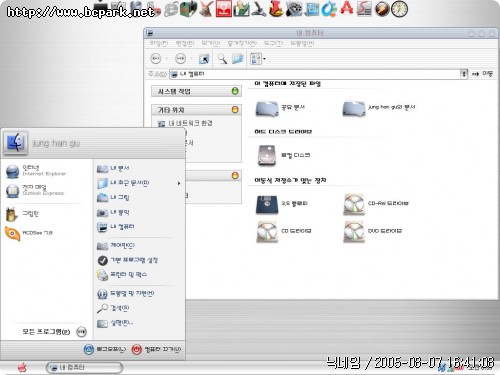The width and height of the screenshot is (500, 375).
Task: Select the CD-RW 드라이브 icon
Action: click(x=376, y=204)
